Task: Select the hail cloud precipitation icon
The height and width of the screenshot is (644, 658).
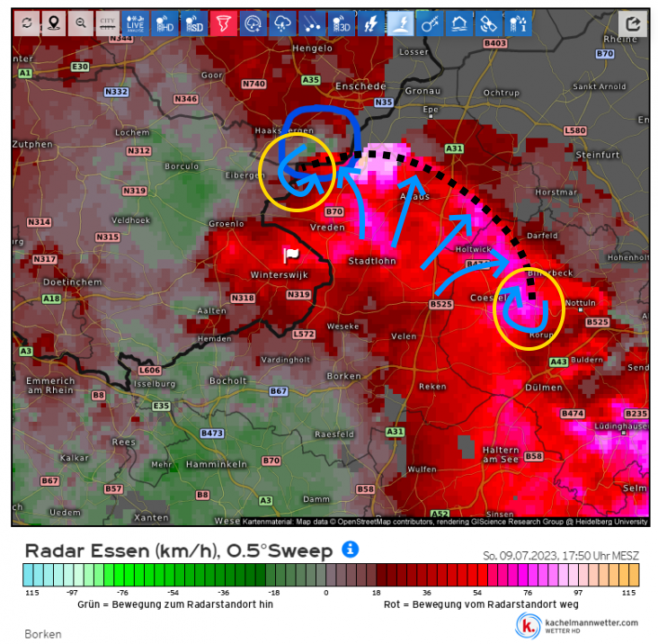Action: [282, 23]
